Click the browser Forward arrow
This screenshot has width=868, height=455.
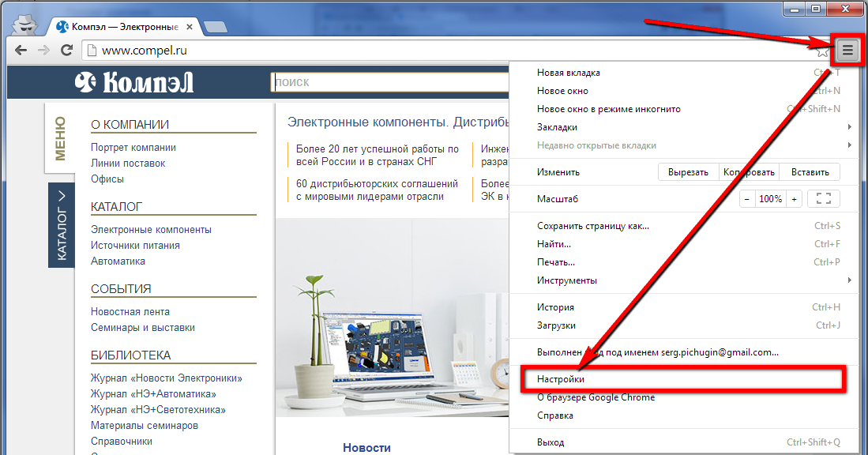pyautogui.click(x=43, y=51)
